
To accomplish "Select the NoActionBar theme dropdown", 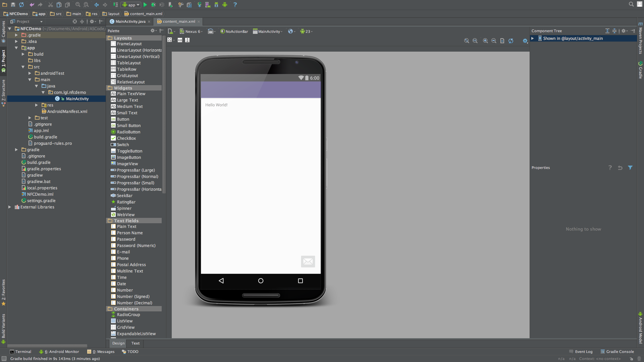I will point(234,31).
